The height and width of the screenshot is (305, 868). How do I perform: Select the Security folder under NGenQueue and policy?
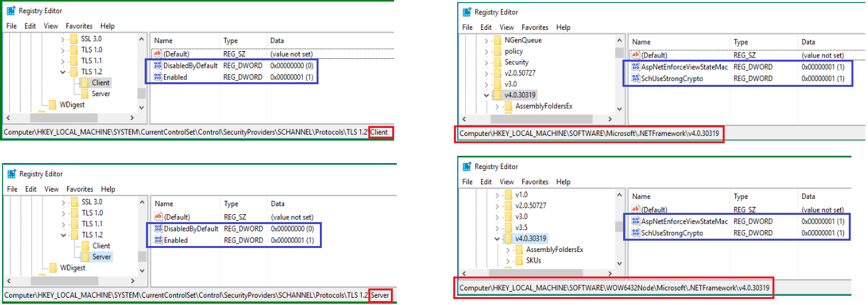click(x=516, y=62)
